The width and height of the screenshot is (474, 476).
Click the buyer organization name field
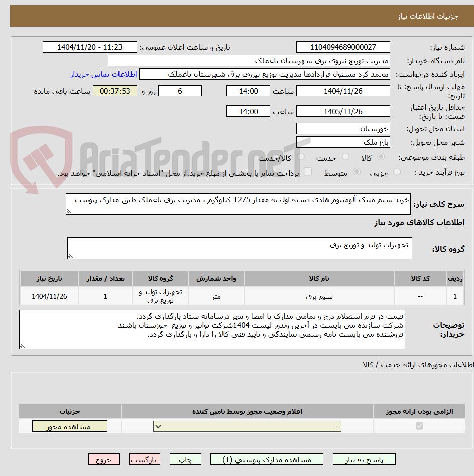[249, 61]
